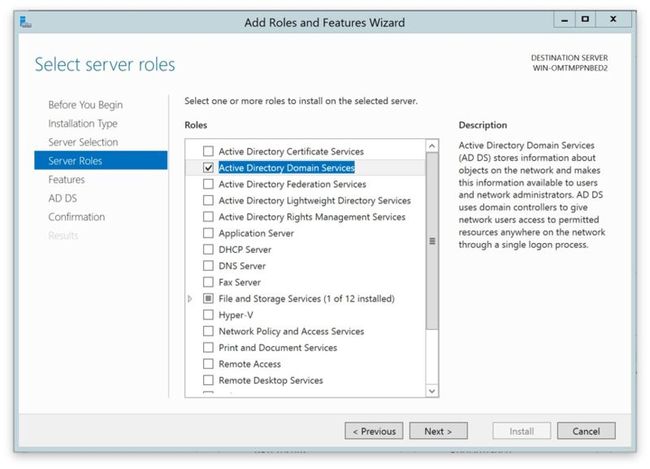This screenshot has width=650, height=469.
Task: Click the Previous button
Action: point(374,431)
